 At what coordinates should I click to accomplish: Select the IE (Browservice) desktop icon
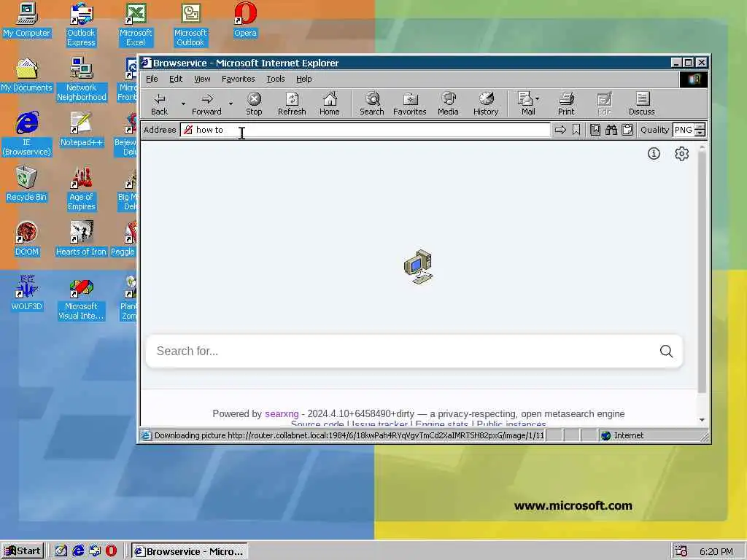click(x=27, y=134)
